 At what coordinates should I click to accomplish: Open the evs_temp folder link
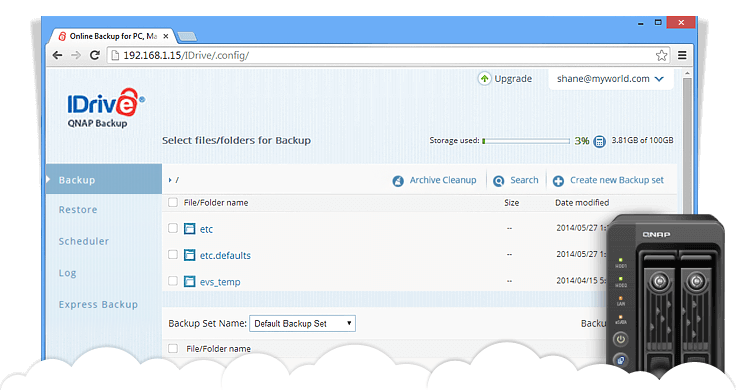coord(220,282)
